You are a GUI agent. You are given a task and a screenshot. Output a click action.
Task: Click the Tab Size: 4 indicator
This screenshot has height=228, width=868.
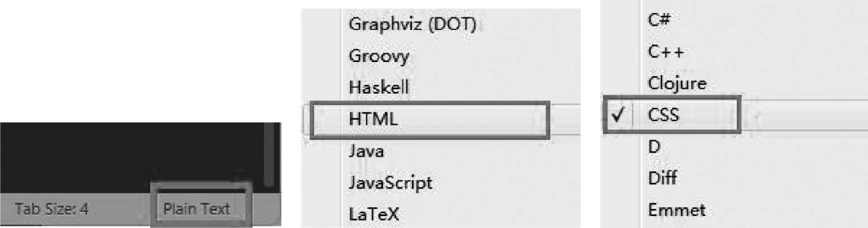click(51, 209)
